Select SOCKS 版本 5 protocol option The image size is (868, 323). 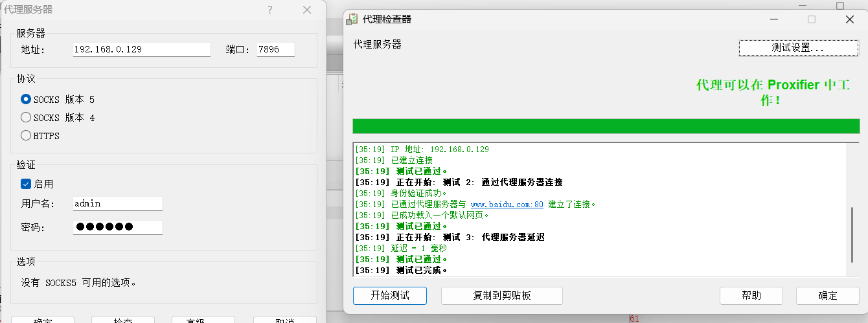coord(26,100)
